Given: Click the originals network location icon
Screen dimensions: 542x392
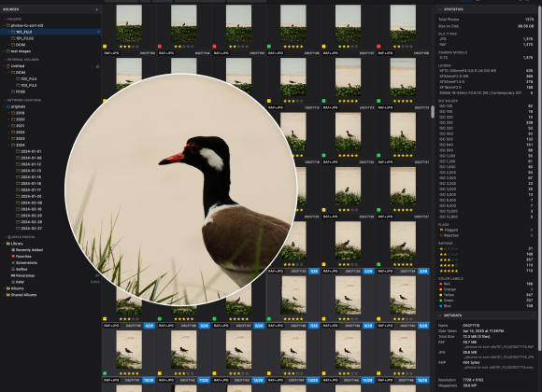Looking at the screenshot, I should pos(8,106).
